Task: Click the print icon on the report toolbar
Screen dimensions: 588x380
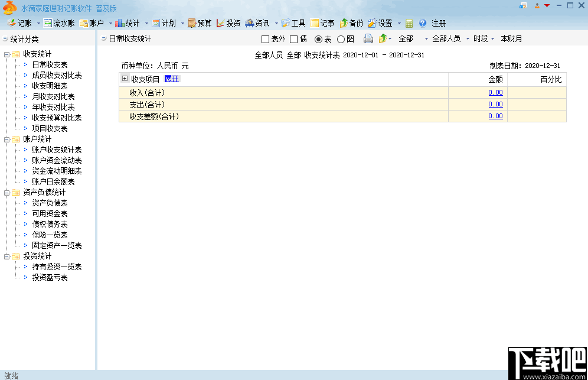Action: 369,38
